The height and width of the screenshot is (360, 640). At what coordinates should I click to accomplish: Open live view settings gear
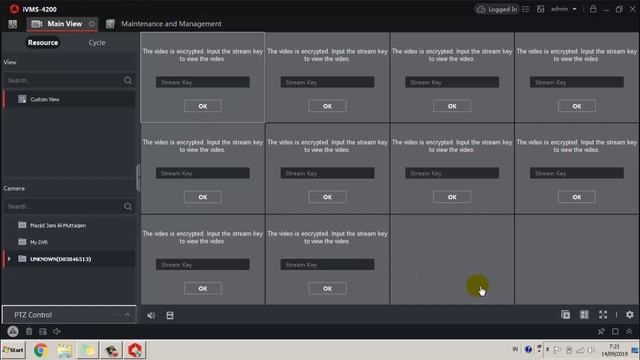pos(630,315)
